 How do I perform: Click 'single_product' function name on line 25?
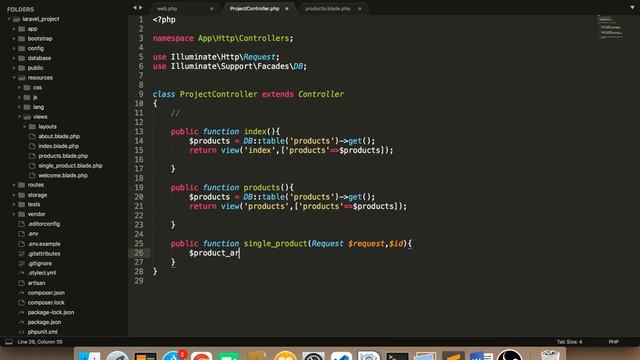(x=276, y=244)
